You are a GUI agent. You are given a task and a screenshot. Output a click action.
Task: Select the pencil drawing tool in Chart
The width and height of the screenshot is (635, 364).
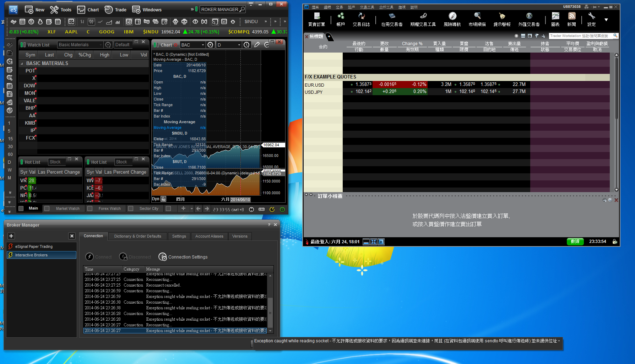click(x=257, y=45)
